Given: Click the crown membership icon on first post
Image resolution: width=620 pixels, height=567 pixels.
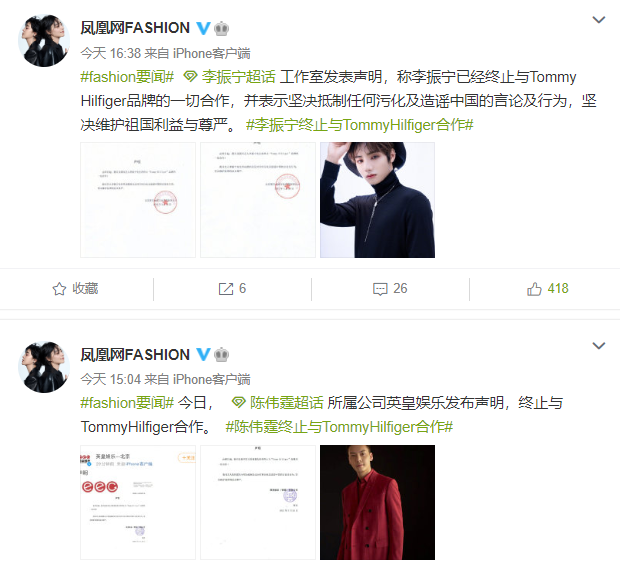Looking at the screenshot, I should point(221,28).
